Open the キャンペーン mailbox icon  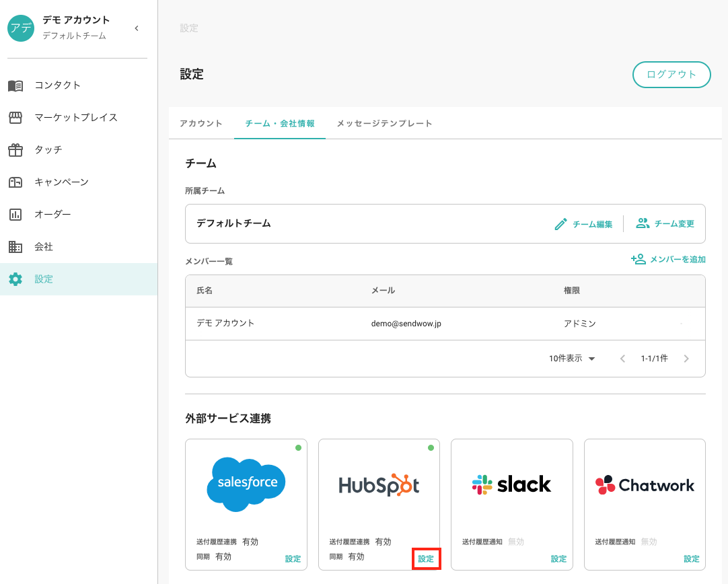click(x=15, y=182)
